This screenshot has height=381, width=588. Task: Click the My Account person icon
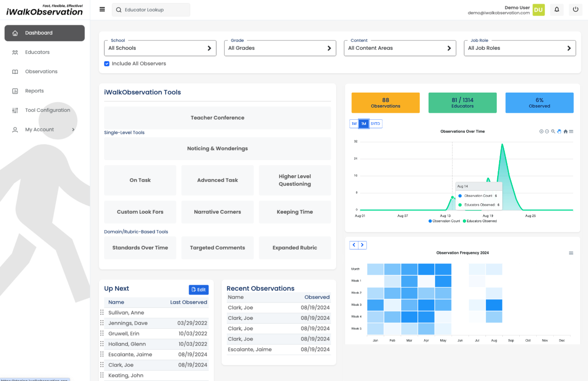point(15,130)
